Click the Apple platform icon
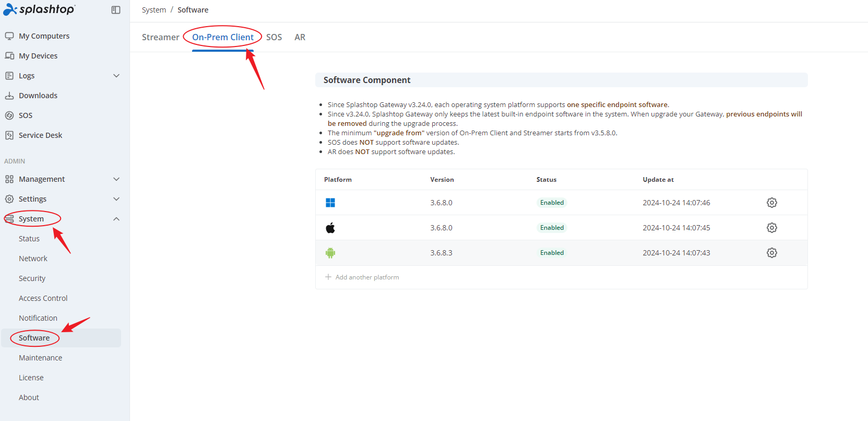This screenshot has height=421, width=868. [330, 228]
